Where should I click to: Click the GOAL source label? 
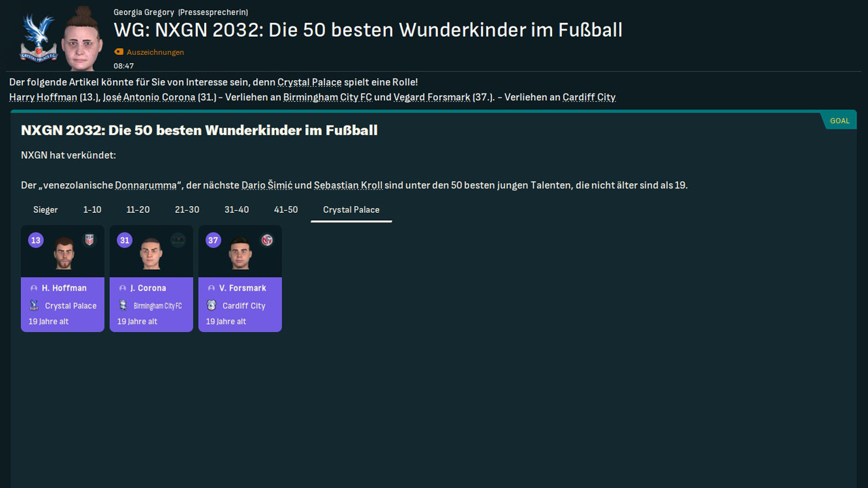pyautogui.click(x=840, y=121)
